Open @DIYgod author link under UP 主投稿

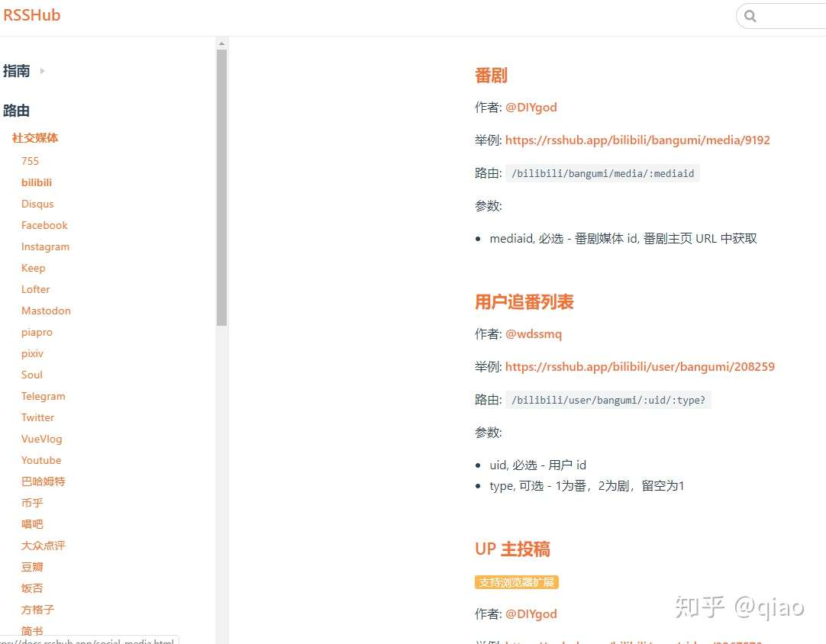531,614
